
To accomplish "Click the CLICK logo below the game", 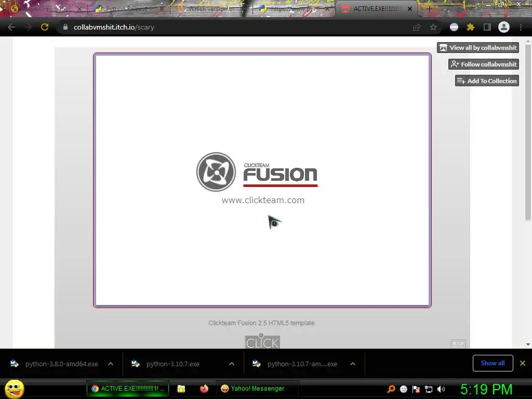I will (x=262, y=341).
